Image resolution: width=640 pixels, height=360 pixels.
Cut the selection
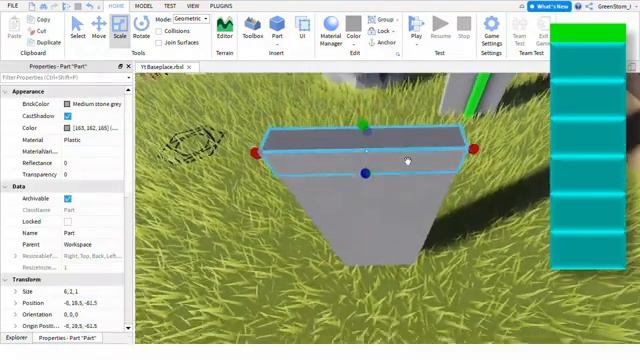click(37, 31)
